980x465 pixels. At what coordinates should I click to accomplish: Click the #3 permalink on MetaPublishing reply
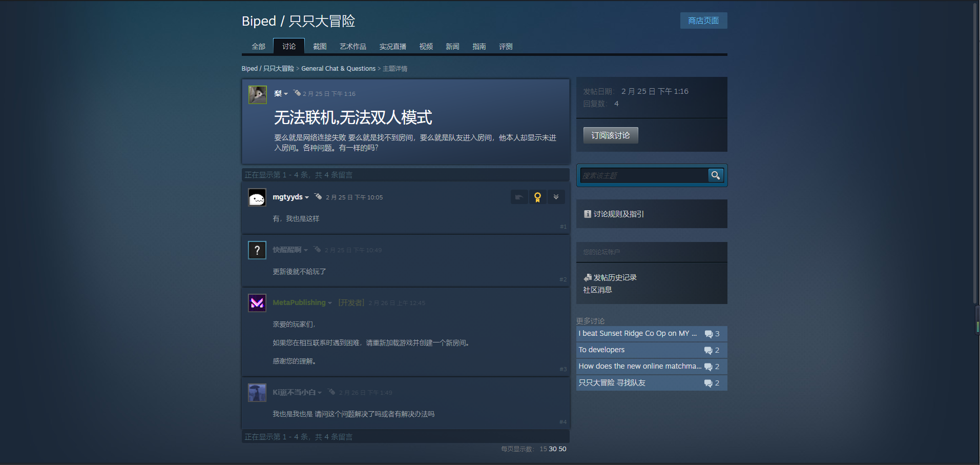(563, 369)
